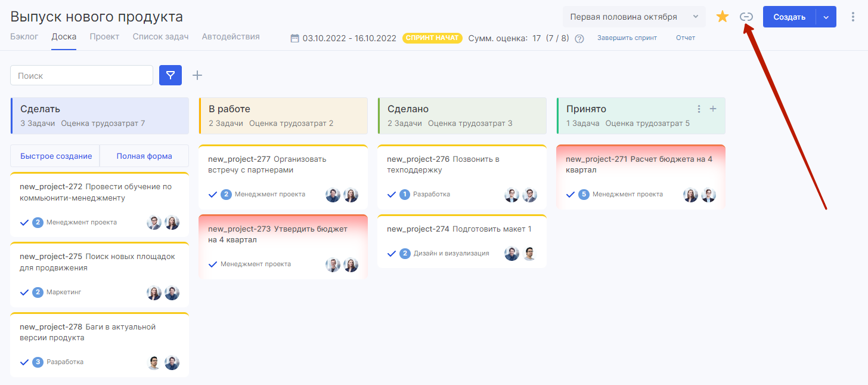Click estimate badge 3 on new_project-278
This screenshot has height=385, width=868.
coord(38,362)
